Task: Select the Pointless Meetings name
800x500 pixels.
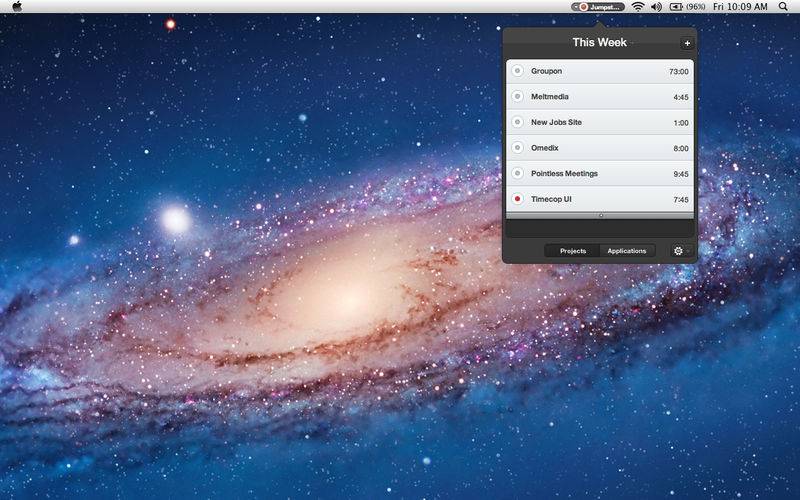Action: click(564, 173)
